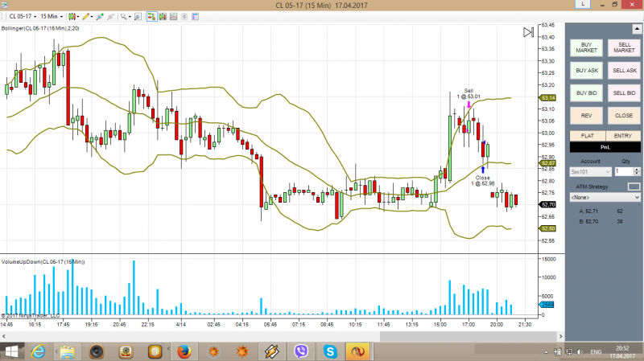Click the CLOSE position button
The height and width of the screenshot is (361, 644).
point(624,116)
